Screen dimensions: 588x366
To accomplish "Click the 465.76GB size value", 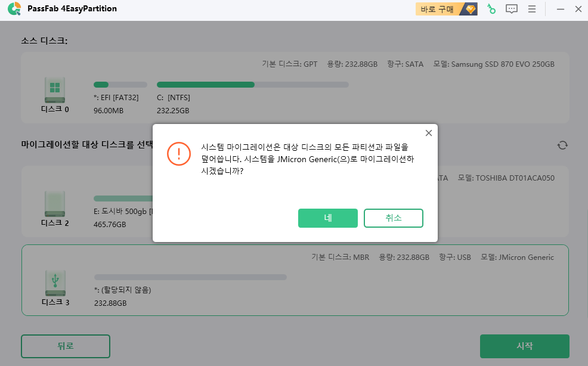I will (110, 225).
